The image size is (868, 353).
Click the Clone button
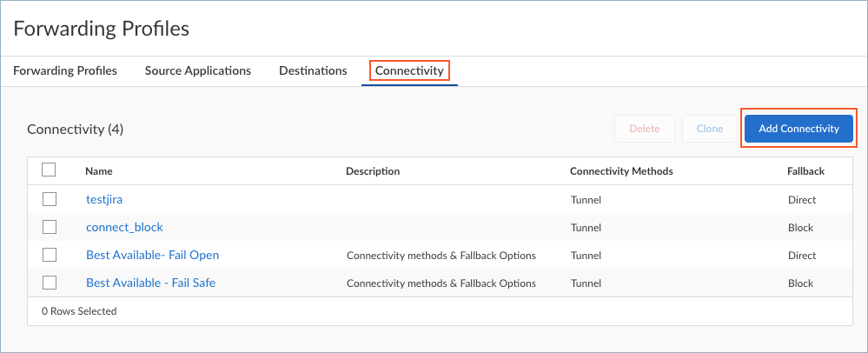coord(709,129)
